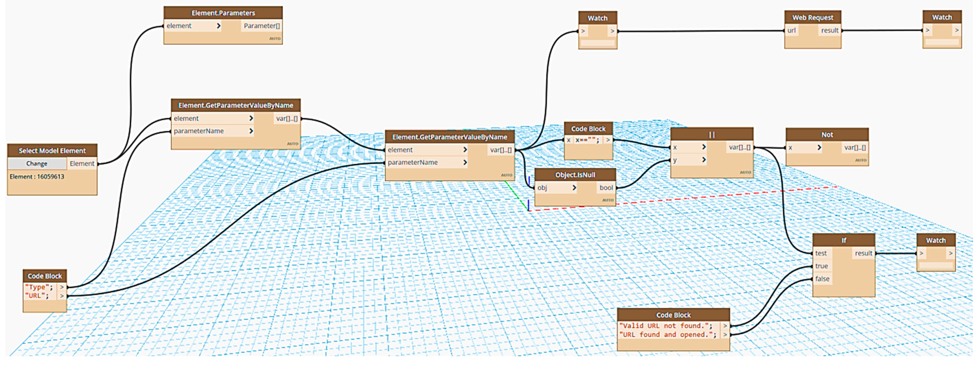
Task: Select the Element.Parameters node title bar
Action: point(223,13)
